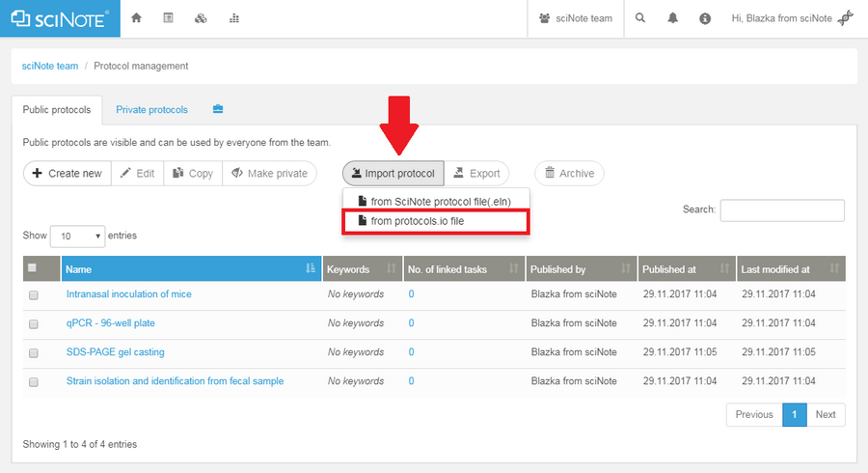
Task: Open the inventories cubes icon
Action: coord(201,18)
